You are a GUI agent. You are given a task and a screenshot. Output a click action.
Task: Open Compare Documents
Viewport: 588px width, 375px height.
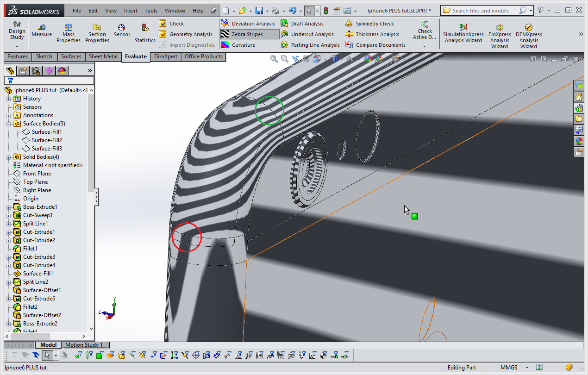pyautogui.click(x=375, y=45)
